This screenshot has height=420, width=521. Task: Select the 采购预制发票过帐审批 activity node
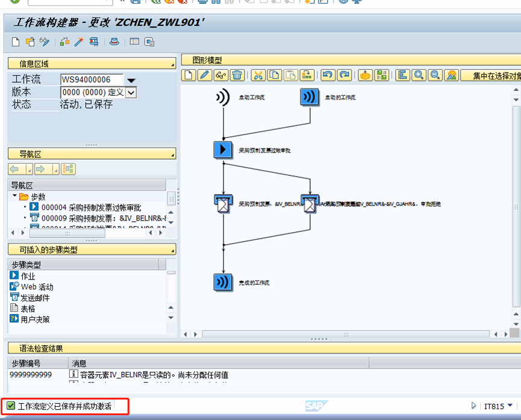point(223,149)
